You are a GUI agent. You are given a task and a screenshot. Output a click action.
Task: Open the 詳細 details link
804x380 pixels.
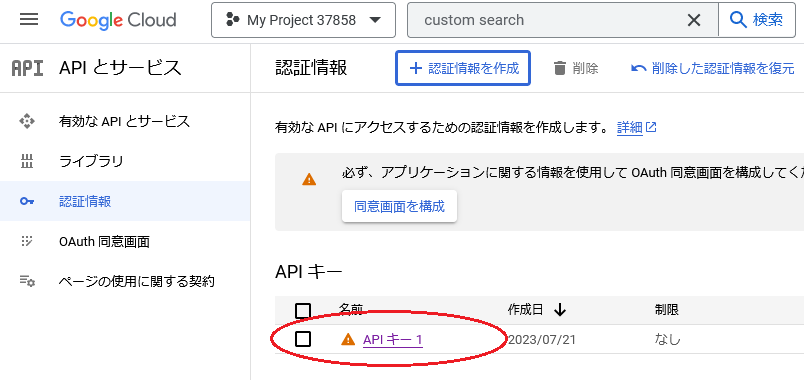(x=637, y=127)
